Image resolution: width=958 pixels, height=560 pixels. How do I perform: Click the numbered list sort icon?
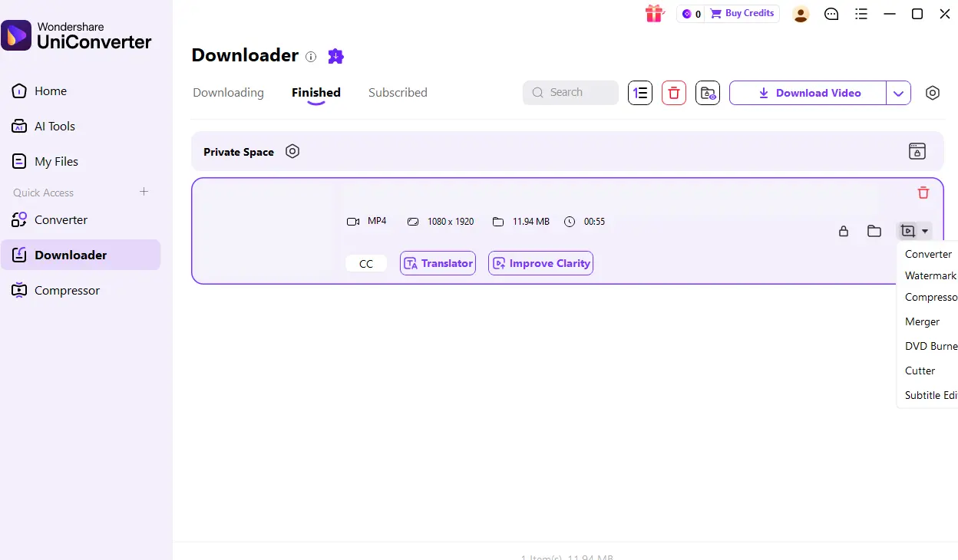640,93
